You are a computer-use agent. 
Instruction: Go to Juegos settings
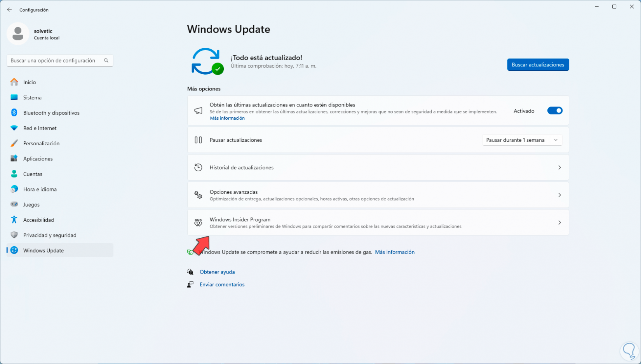60,204
